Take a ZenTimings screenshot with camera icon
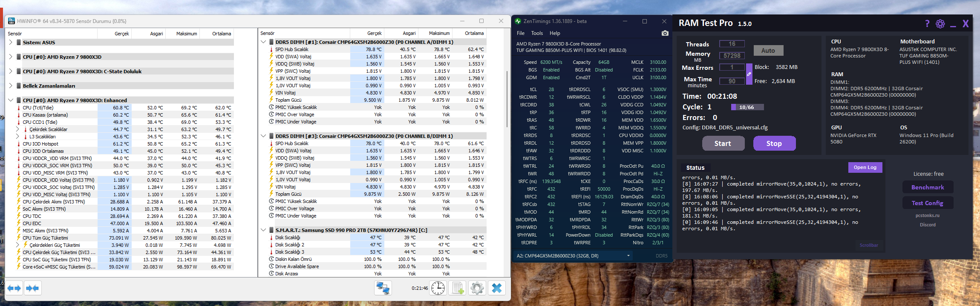 [665, 33]
